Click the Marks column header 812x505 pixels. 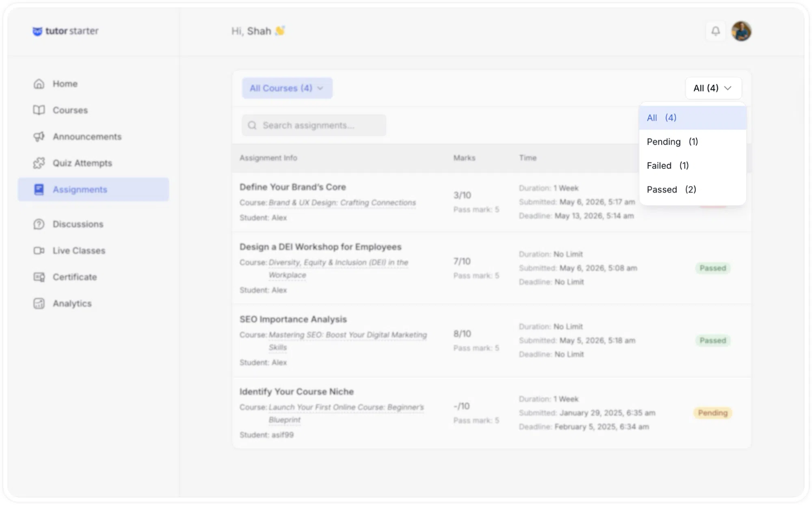(x=464, y=158)
